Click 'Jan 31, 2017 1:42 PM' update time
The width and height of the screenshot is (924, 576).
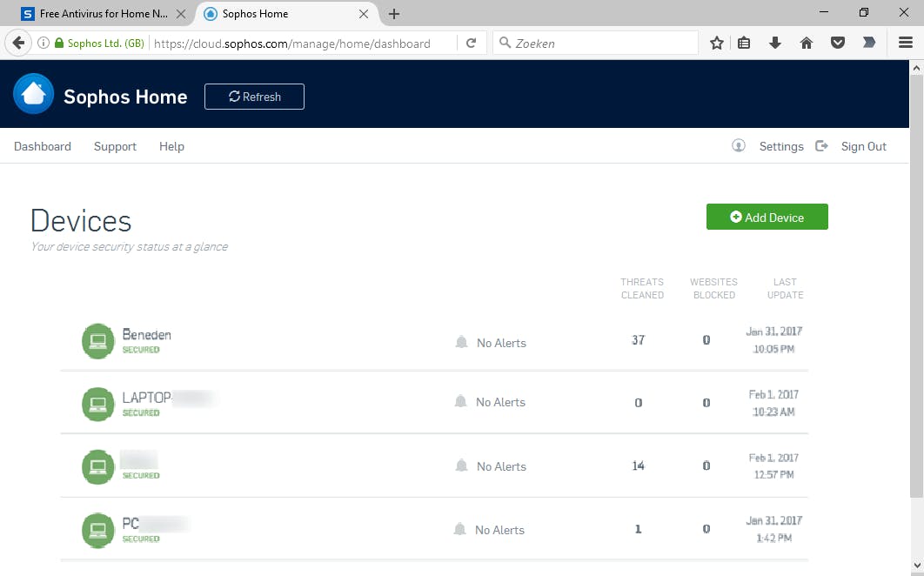pos(773,529)
